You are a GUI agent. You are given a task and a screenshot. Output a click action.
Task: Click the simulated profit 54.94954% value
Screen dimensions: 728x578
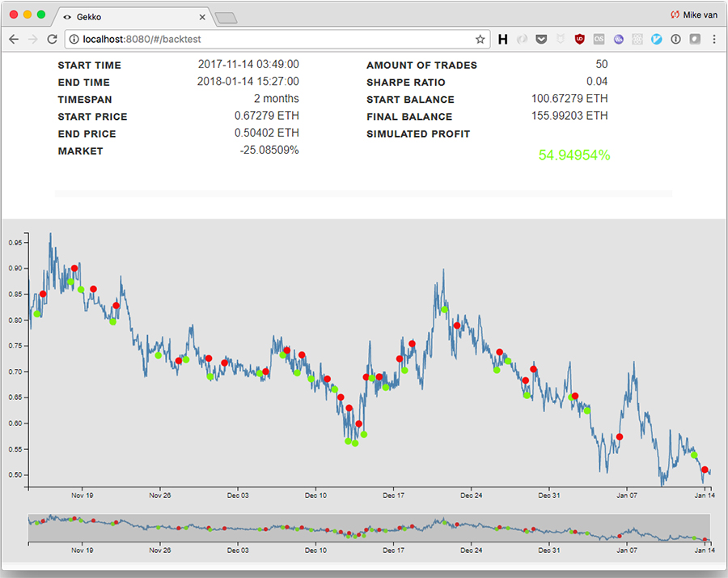[x=574, y=155]
